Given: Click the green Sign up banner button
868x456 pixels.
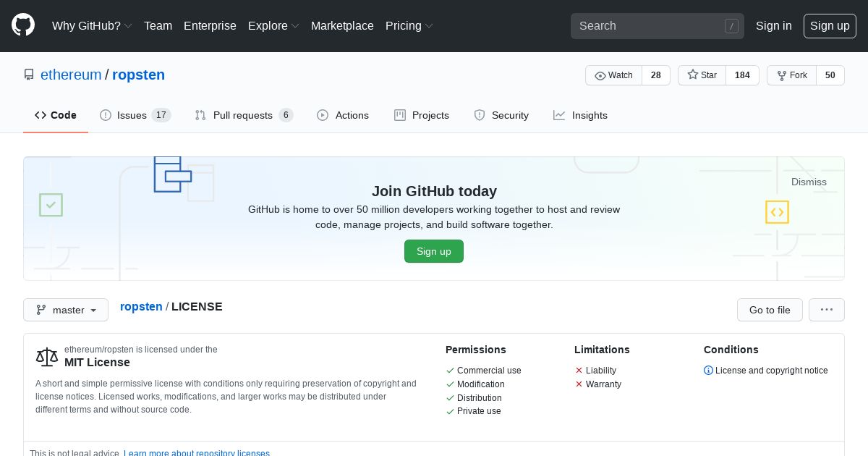Looking at the screenshot, I should pos(434,251).
